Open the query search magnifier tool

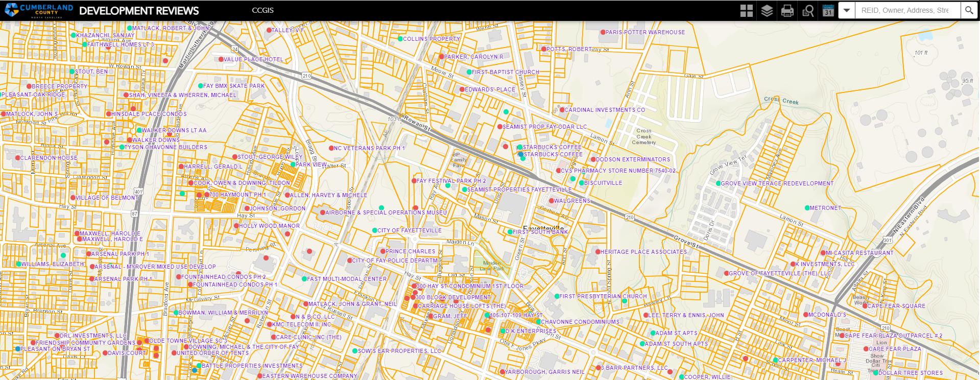point(808,11)
